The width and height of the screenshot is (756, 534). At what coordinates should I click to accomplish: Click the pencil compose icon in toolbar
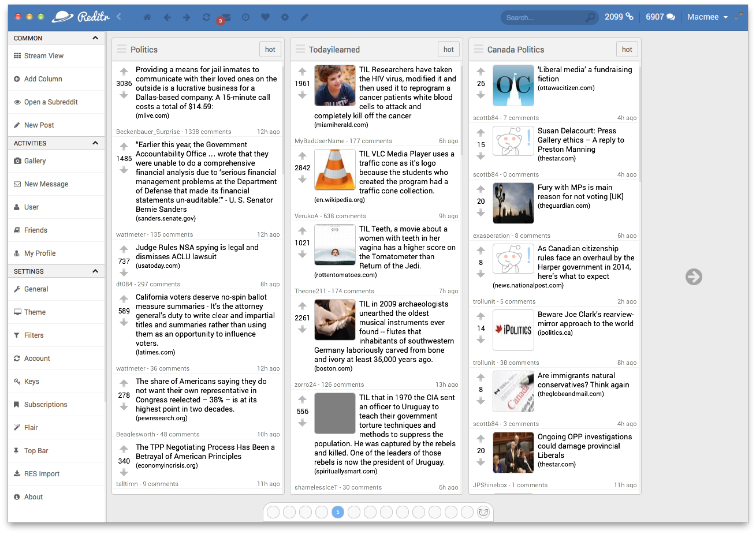(x=304, y=17)
